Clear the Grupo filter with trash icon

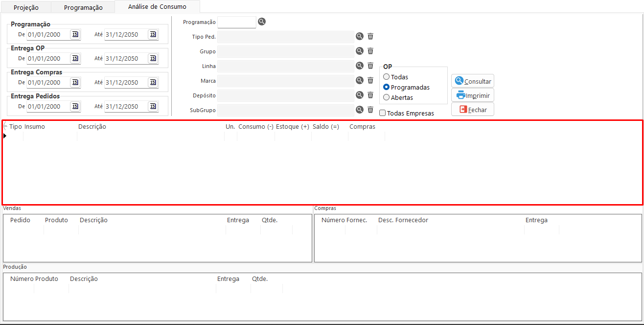point(370,51)
